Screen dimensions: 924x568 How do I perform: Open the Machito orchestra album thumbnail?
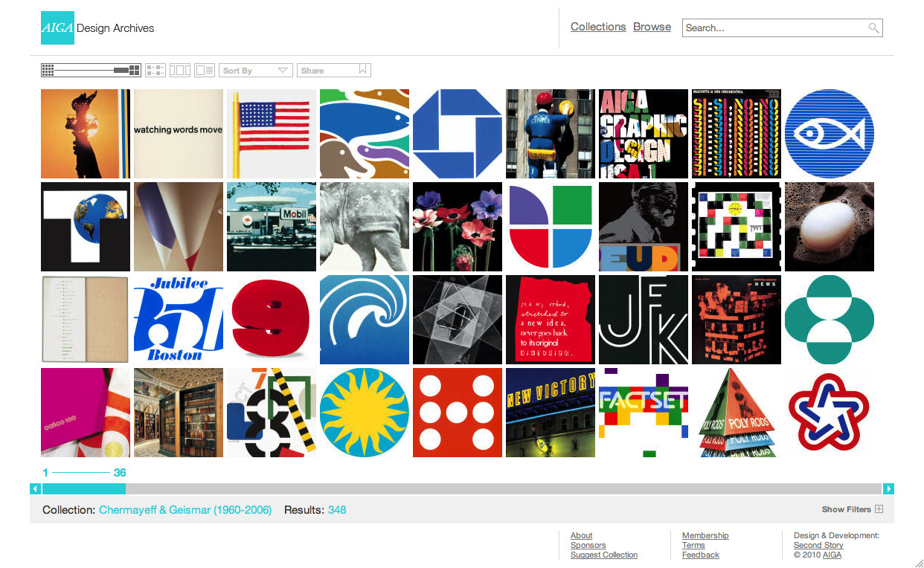tap(737, 134)
